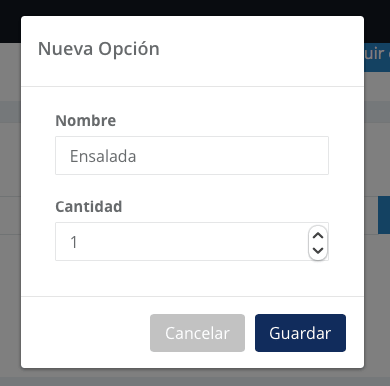Dismiss the dialog with Cancelar
The height and width of the screenshot is (386, 390).
tap(197, 333)
